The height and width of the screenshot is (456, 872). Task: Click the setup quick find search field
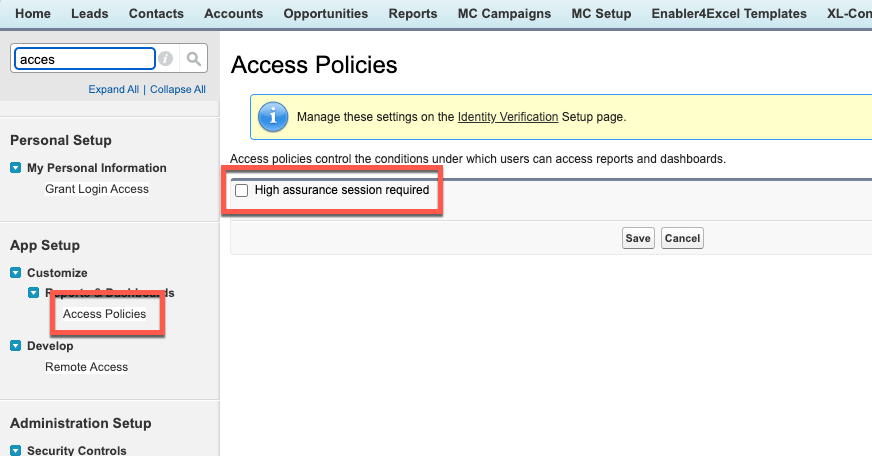pos(84,59)
